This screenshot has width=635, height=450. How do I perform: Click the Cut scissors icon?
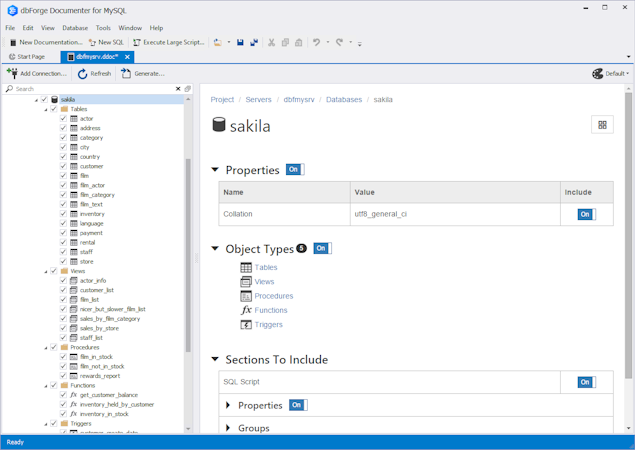point(271,42)
